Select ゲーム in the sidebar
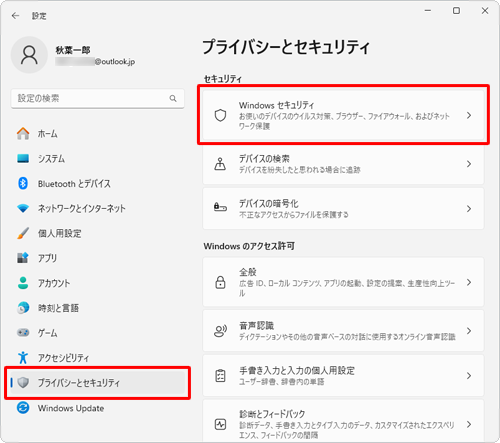This screenshot has width=500, height=443. click(x=47, y=333)
